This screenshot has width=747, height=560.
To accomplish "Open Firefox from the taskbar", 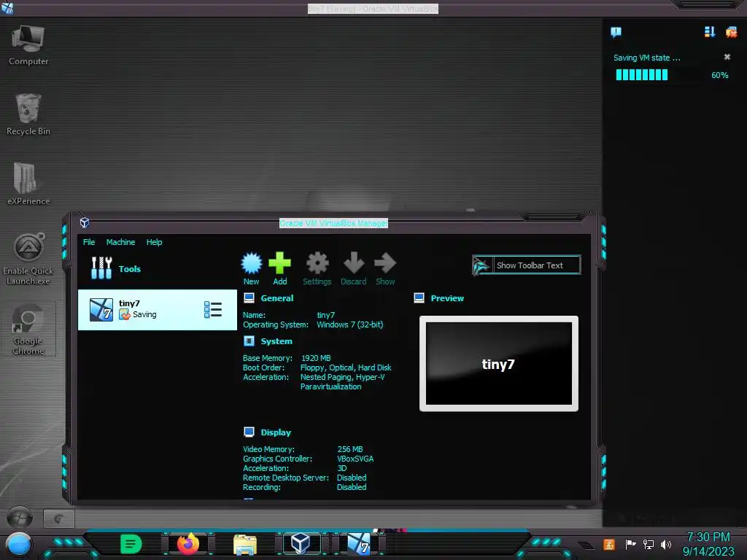I will coord(188,544).
